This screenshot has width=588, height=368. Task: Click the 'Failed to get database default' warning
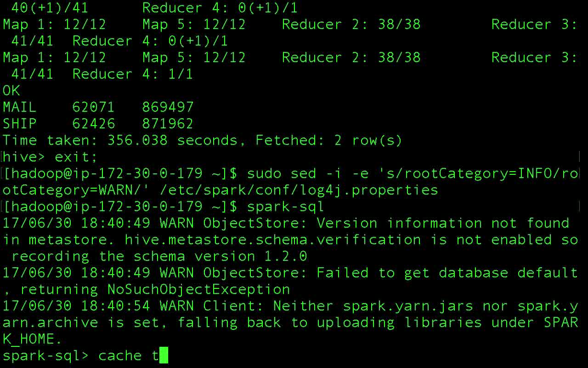point(447,273)
